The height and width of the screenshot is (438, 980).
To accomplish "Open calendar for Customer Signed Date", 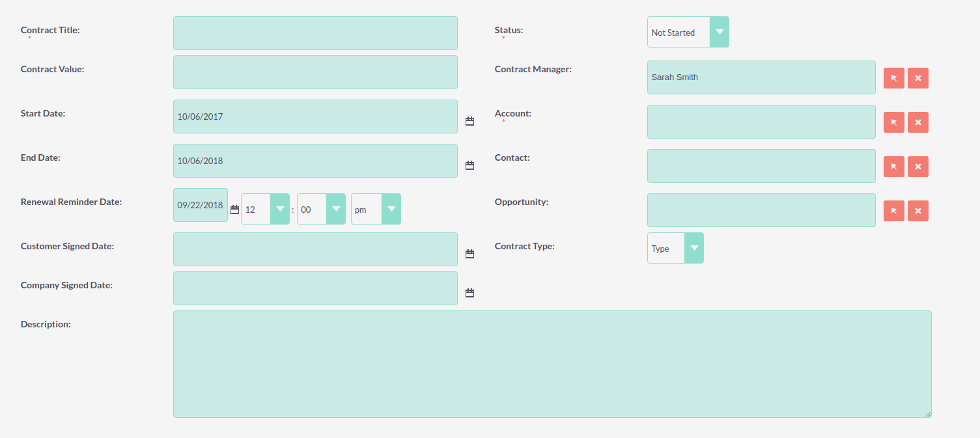I will click(x=469, y=254).
